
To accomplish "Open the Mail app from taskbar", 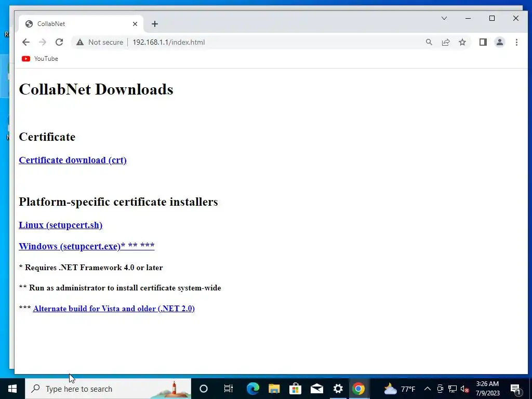I will 316,389.
